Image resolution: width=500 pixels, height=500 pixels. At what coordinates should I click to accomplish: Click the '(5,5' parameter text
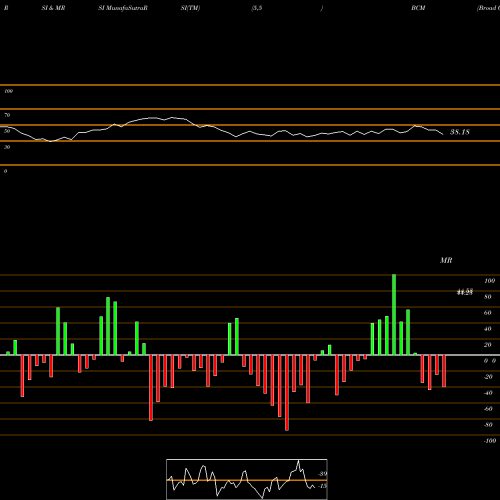[257, 8]
